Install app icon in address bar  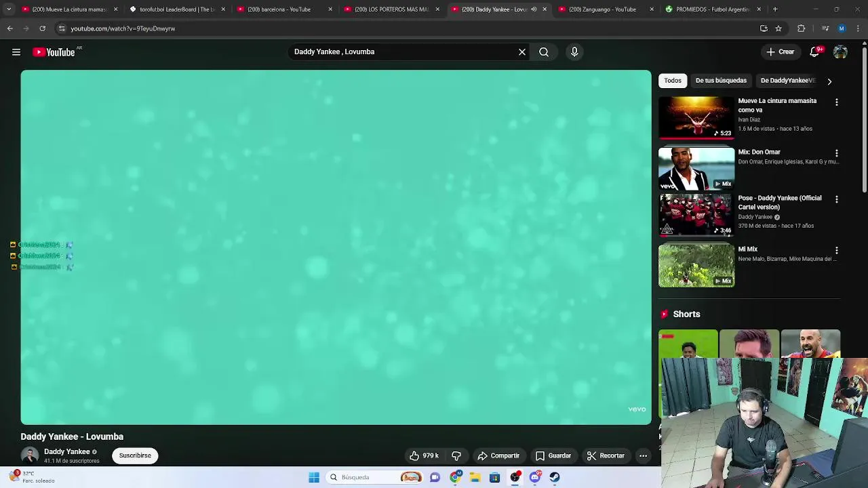[x=764, y=28]
